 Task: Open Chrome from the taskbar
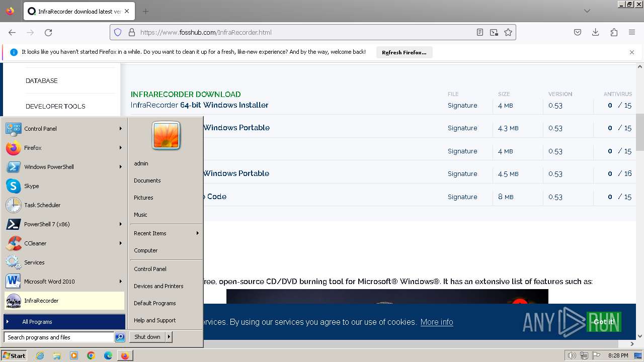coord(91,355)
